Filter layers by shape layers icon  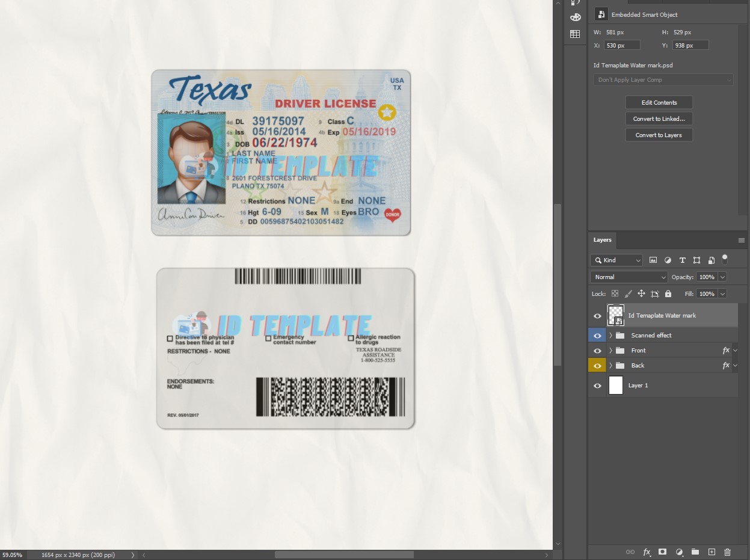(x=696, y=260)
